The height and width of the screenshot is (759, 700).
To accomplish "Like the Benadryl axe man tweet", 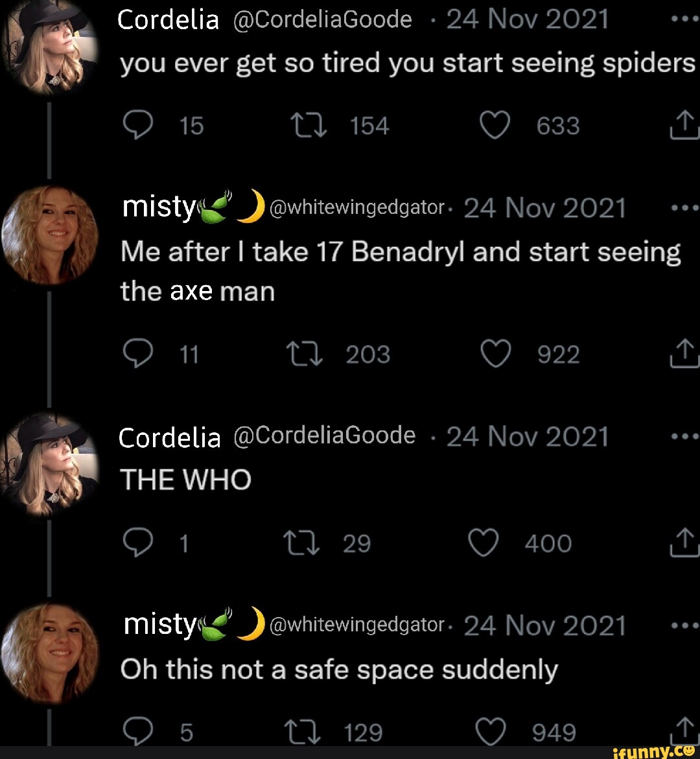I will [x=497, y=355].
